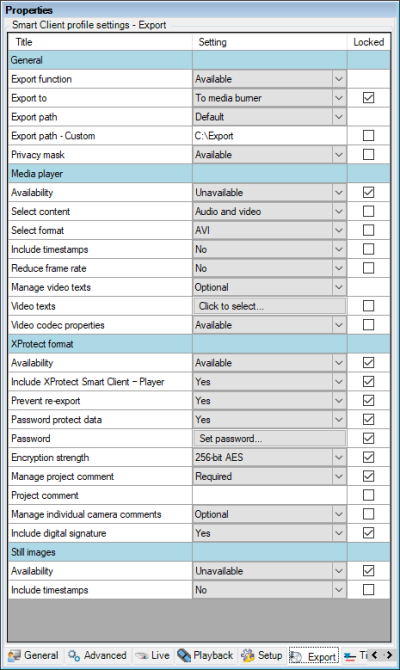Click the Live tab camera icon

coord(142,656)
